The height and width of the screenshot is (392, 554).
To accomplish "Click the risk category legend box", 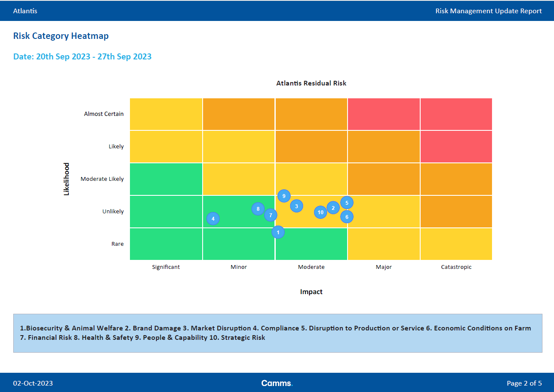I will coord(278,333).
